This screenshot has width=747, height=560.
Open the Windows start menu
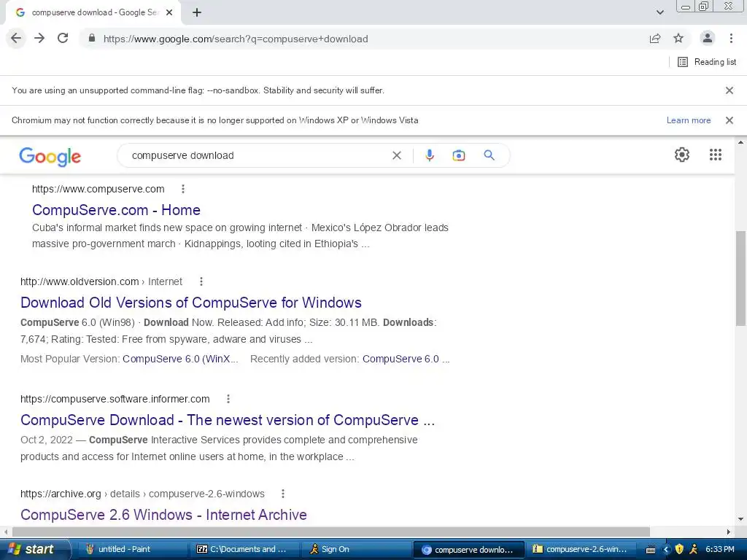click(x=35, y=549)
